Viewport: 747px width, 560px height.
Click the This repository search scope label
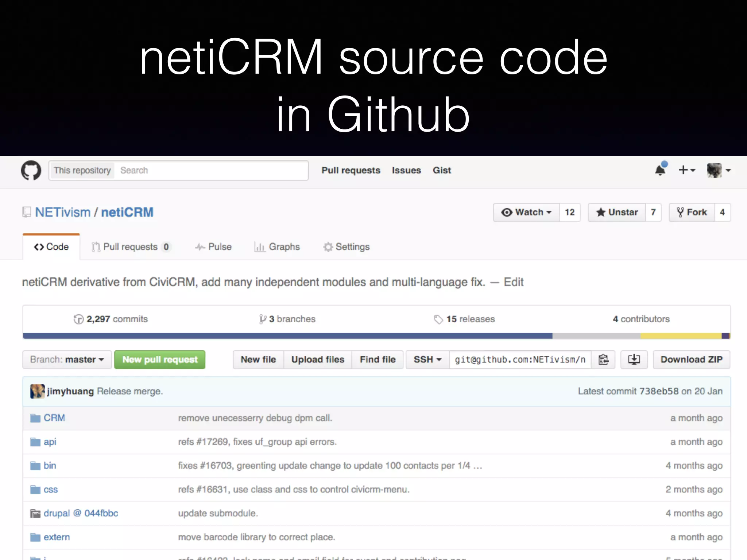(82, 170)
